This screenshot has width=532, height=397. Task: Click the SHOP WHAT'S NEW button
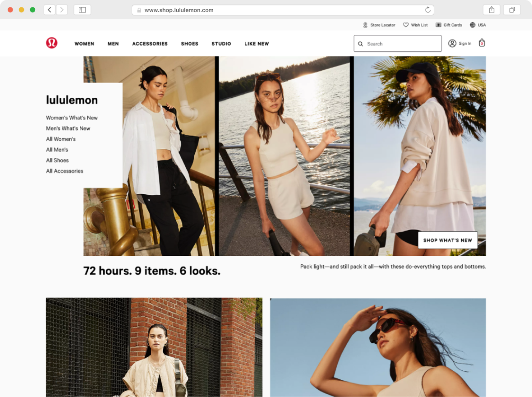448,240
